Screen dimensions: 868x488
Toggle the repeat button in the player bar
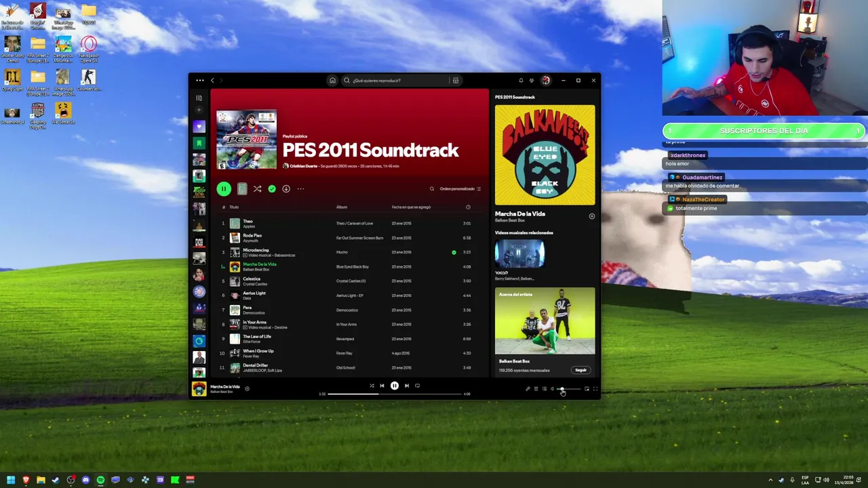pos(417,386)
